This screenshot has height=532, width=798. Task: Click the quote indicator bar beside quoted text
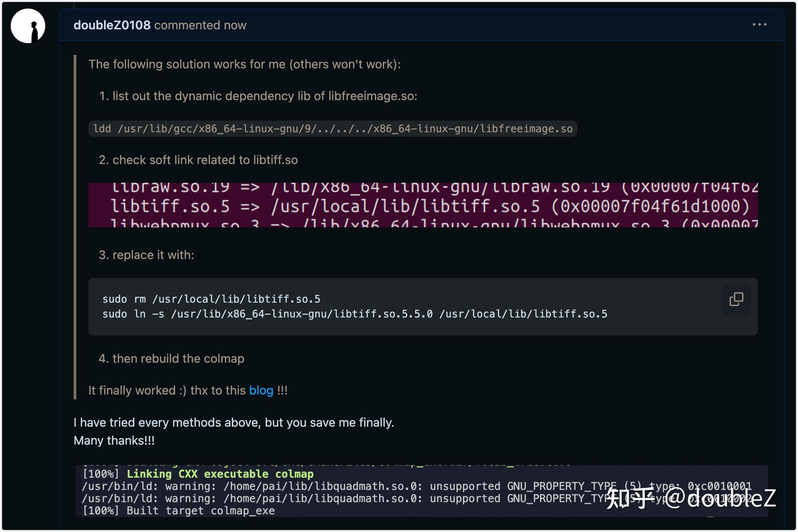coord(75,223)
